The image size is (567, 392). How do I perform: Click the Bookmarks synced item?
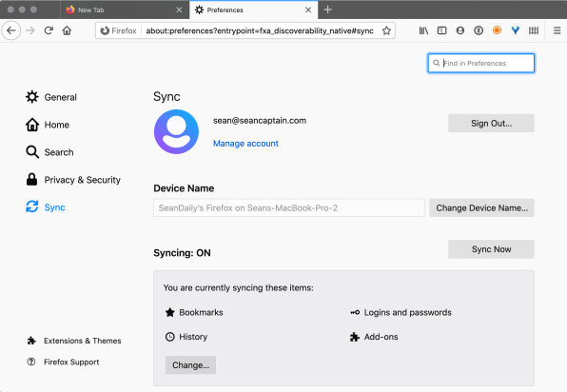194,312
